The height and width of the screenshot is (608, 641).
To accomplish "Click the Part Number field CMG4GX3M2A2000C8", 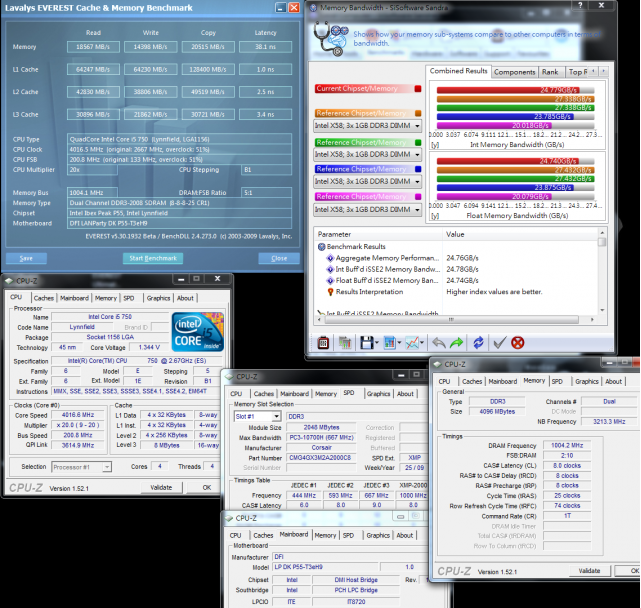I will click(x=321, y=458).
